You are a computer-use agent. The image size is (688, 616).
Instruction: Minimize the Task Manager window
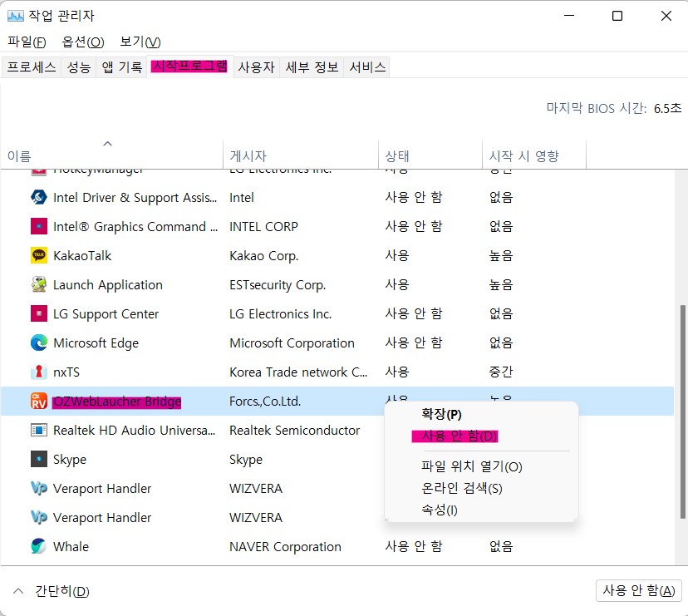(569, 16)
